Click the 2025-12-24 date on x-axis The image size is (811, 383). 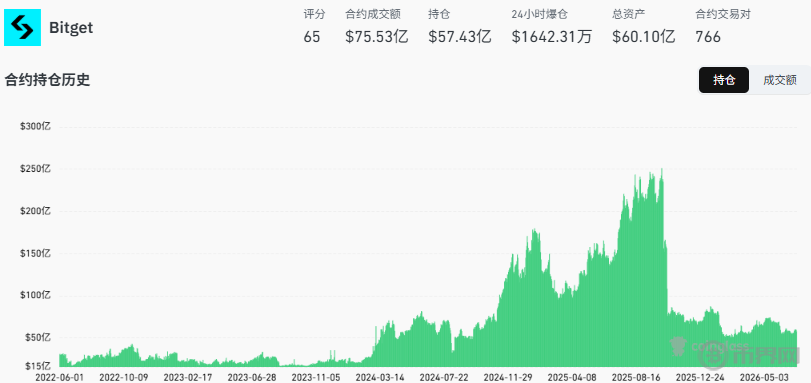[x=700, y=377]
